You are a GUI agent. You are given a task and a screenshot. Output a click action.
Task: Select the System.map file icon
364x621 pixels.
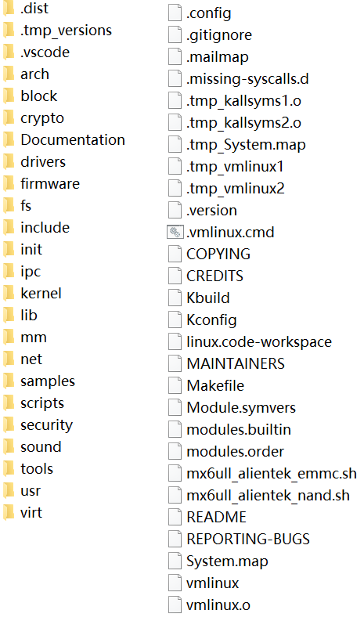175,561
